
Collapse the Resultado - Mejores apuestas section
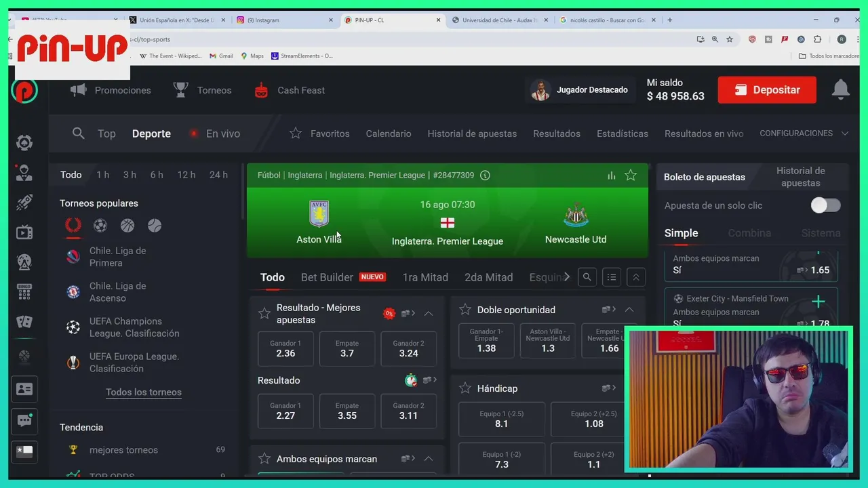[429, 313]
